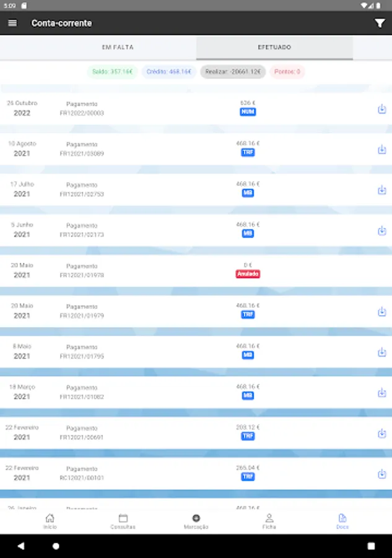This screenshot has width=392, height=558.
Task: Click the 0 € amount of annulled payment
Action: pos(248,265)
